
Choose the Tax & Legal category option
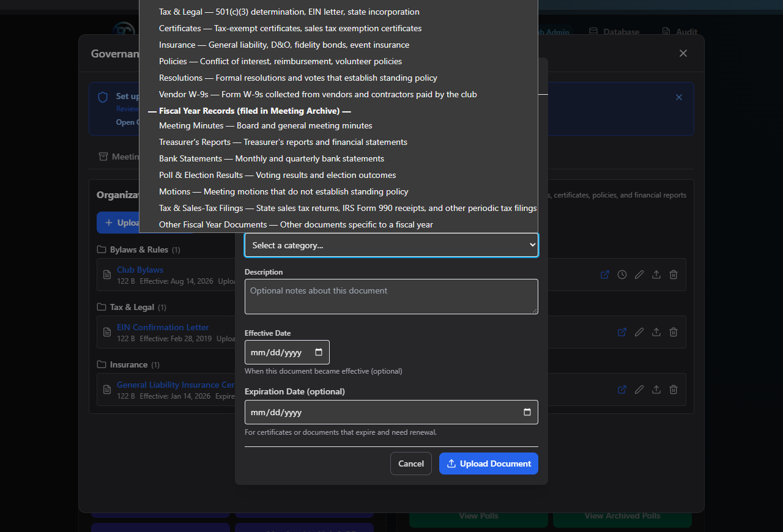point(339,12)
